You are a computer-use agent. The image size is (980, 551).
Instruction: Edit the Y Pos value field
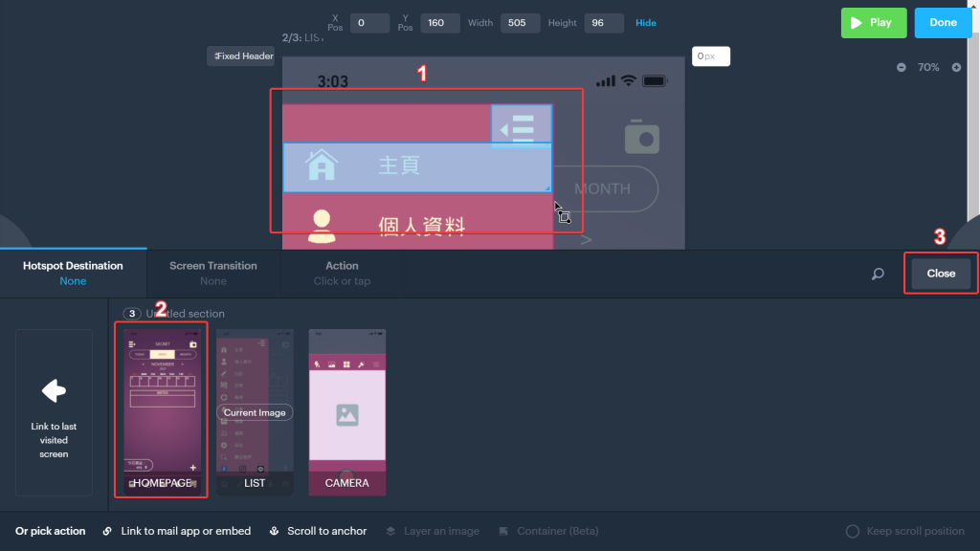pyautogui.click(x=440, y=23)
